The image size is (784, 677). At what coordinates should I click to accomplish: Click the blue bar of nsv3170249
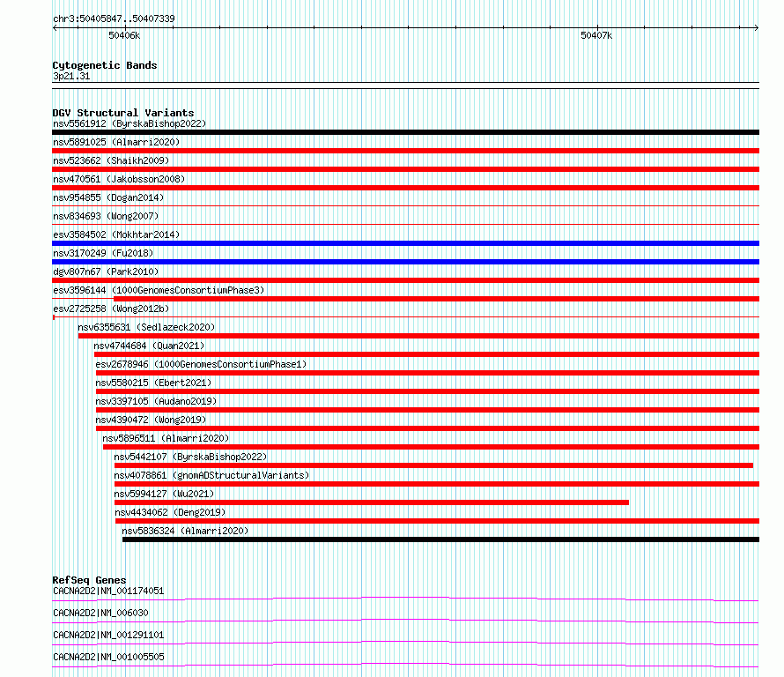(405, 262)
